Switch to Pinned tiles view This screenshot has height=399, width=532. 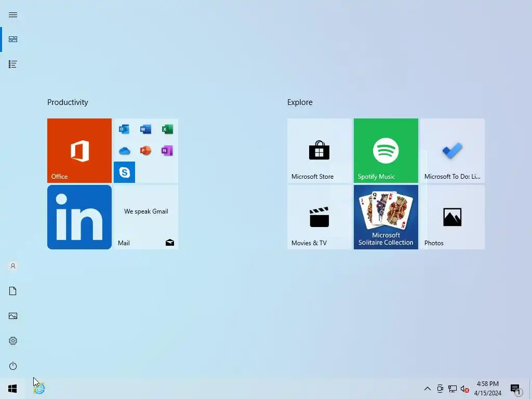(13, 39)
